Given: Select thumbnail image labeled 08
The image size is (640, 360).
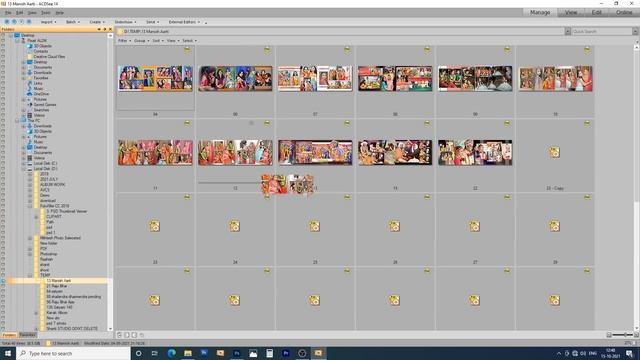Looking at the screenshot, I should (x=395, y=78).
